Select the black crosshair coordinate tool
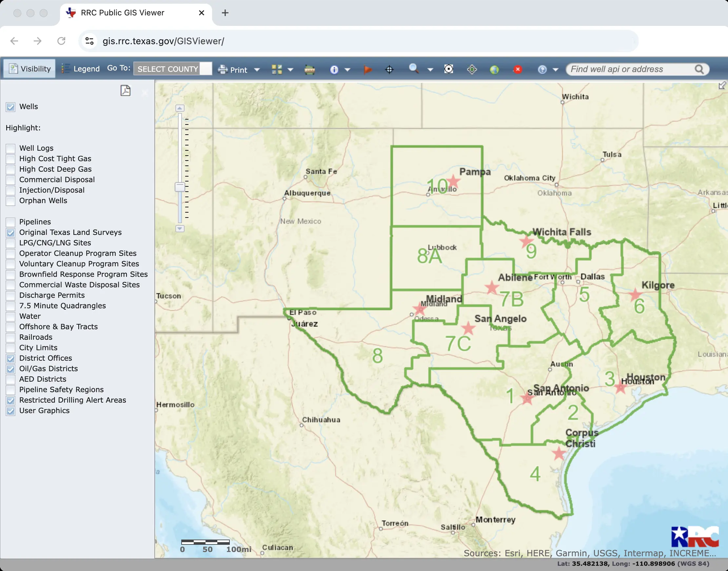 point(389,69)
